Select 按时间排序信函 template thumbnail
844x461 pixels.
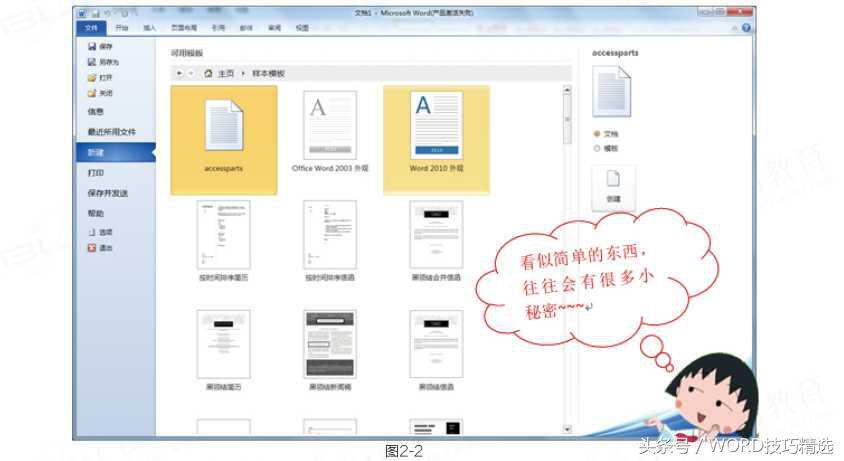330,241
